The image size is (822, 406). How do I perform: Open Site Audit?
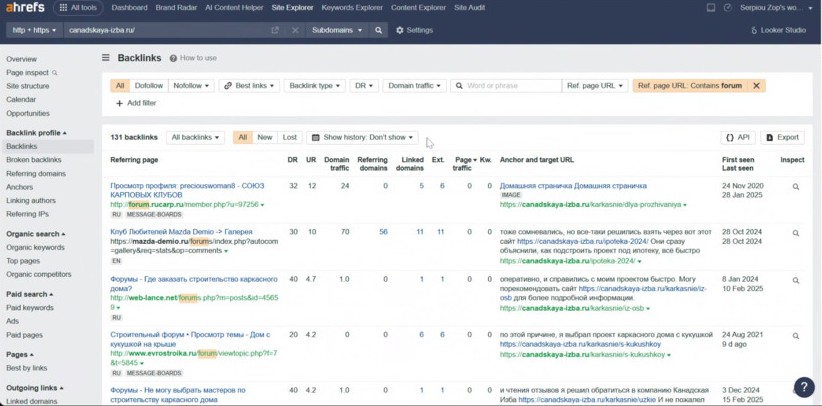coord(470,8)
